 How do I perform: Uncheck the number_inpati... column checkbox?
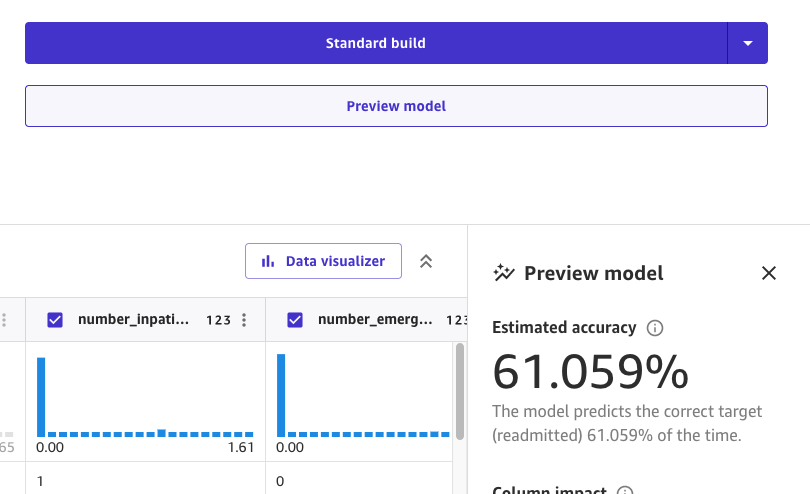pyautogui.click(x=55, y=320)
